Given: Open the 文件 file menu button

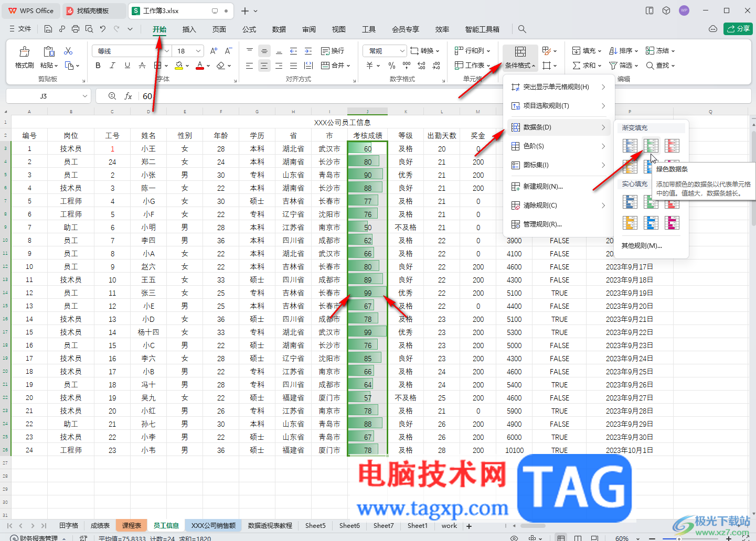Looking at the screenshot, I should pos(20,29).
